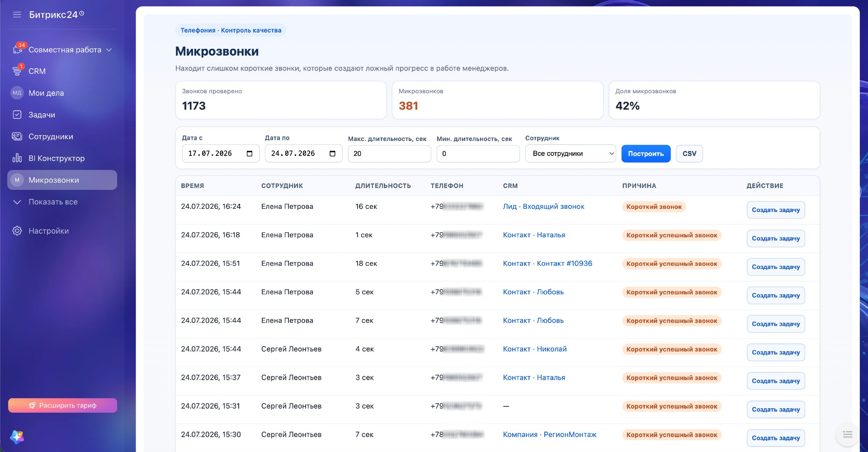Viewport: 868px width, 452px height.
Task: Select the Микрозвонки sidebar menu item
Action: pyautogui.click(x=62, y=180)
